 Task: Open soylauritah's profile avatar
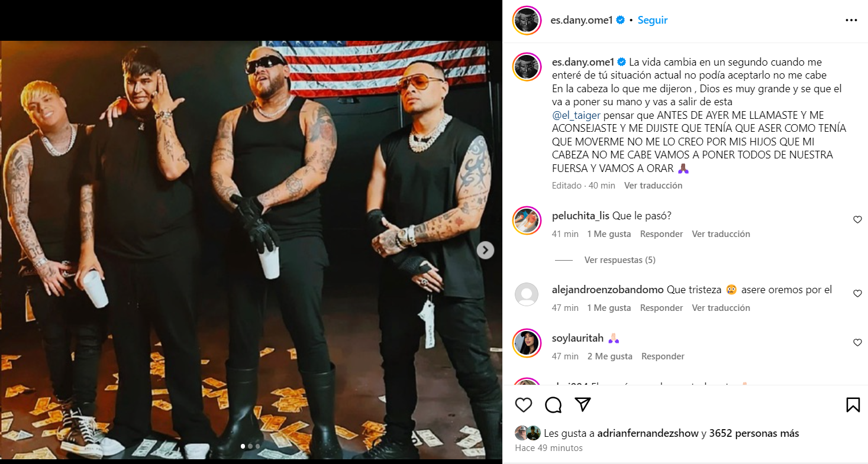[527, 343]
